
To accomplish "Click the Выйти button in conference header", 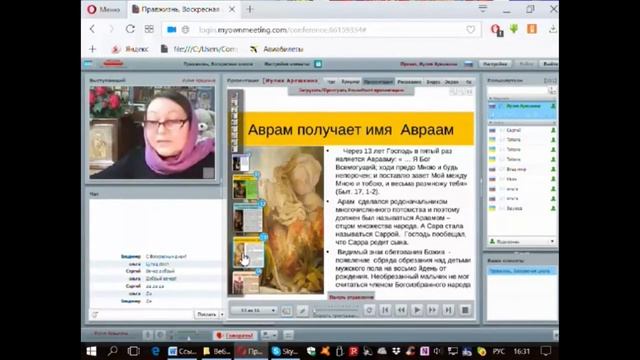I will 550,64.
